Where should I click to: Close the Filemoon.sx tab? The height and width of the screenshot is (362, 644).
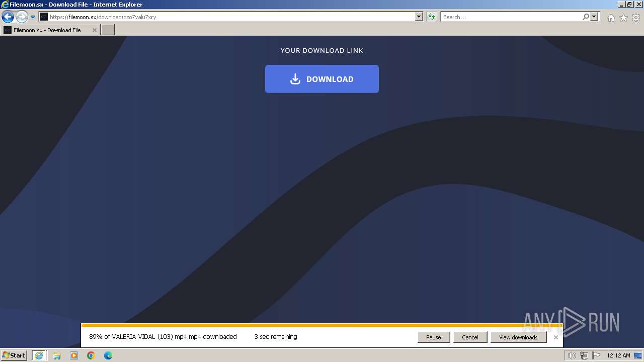tap(94, 30)
